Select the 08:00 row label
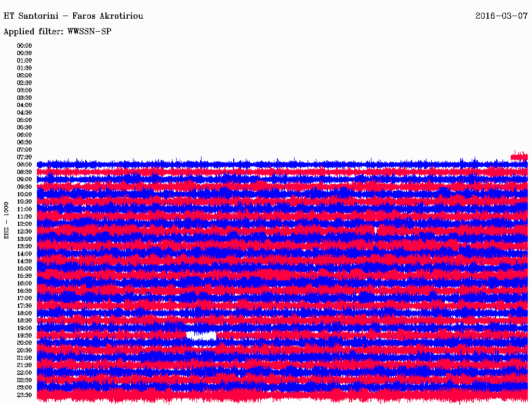This screenshot has width=532, height=405. (x=24, y=165)
